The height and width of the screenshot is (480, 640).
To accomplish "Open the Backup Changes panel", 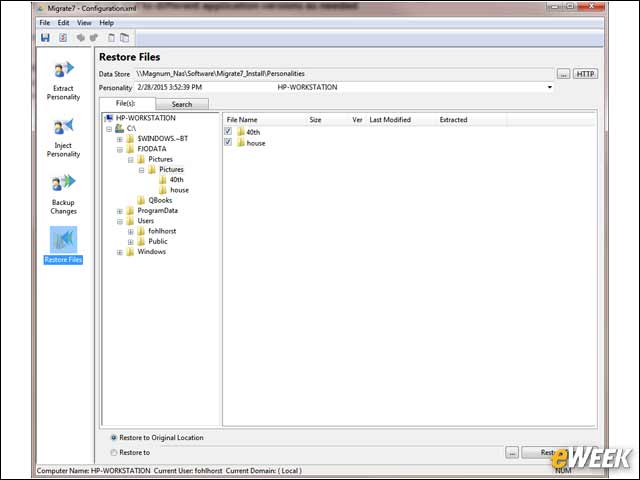I will (63, 195).
